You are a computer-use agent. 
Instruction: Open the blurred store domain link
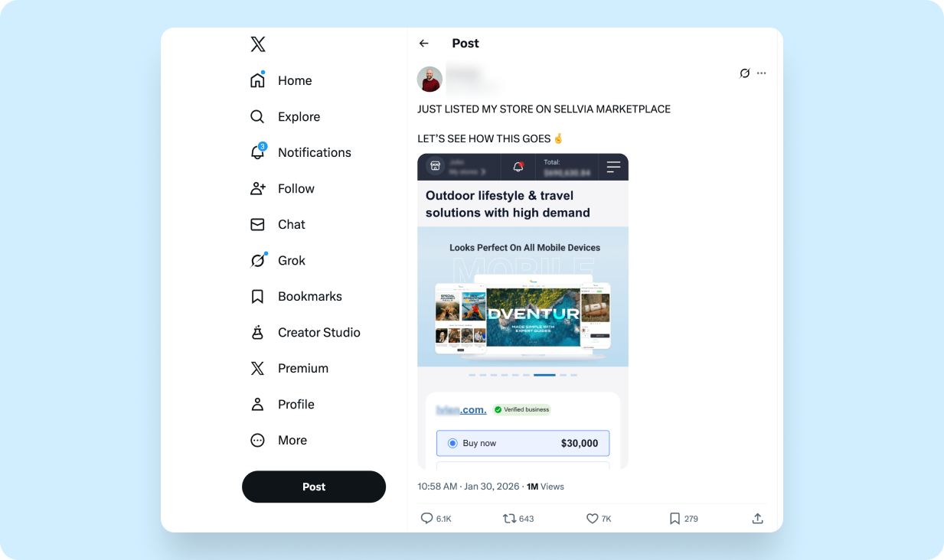(x=461, y=410)
